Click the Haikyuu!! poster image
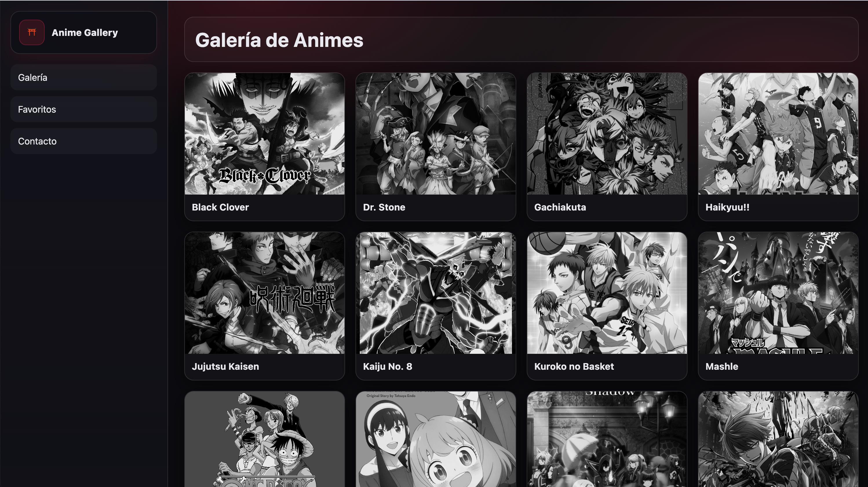The height and width of the screenshot is (487, 868). tap(778, 134)
